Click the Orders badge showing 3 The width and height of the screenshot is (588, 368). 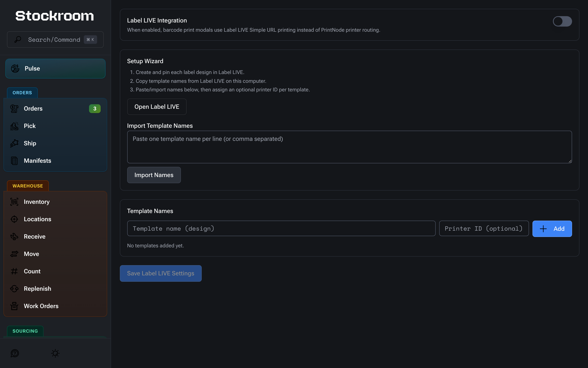(x=95, y=109)
